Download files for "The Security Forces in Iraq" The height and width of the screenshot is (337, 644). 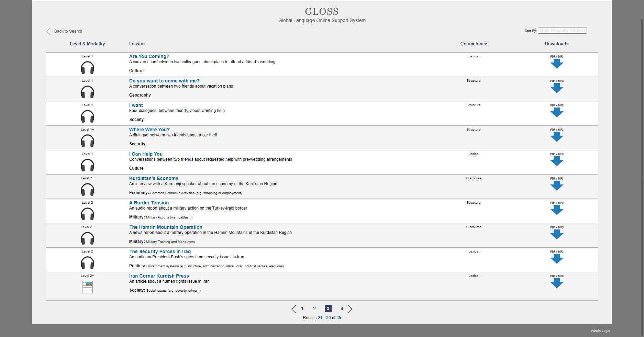click(x=557, y=259)
